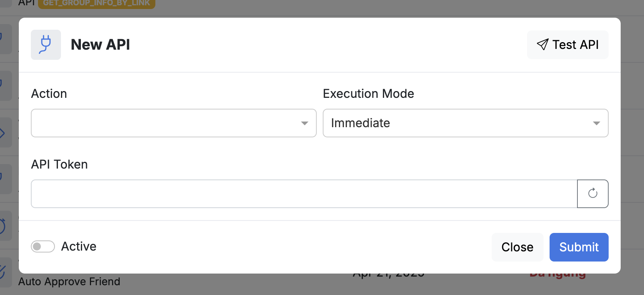644x295 pixels.
Task: Click the plug icon beside New API
Action: (x=46, y=45)
